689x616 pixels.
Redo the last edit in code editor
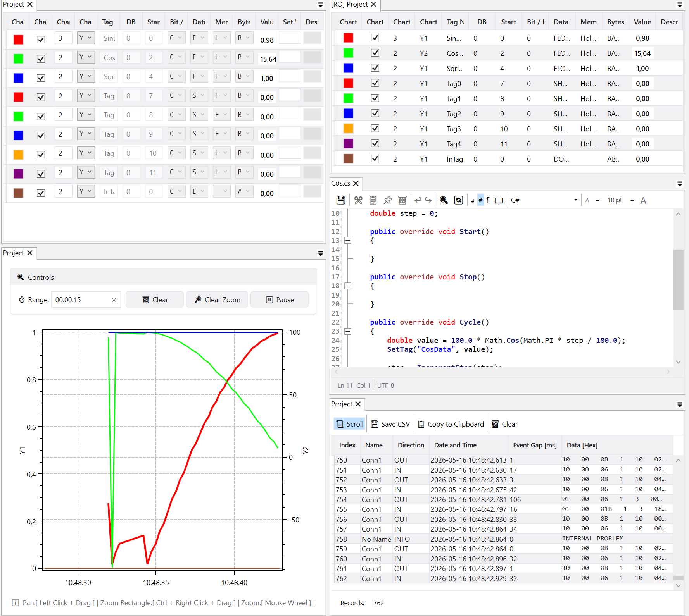[x=428, y=200]
